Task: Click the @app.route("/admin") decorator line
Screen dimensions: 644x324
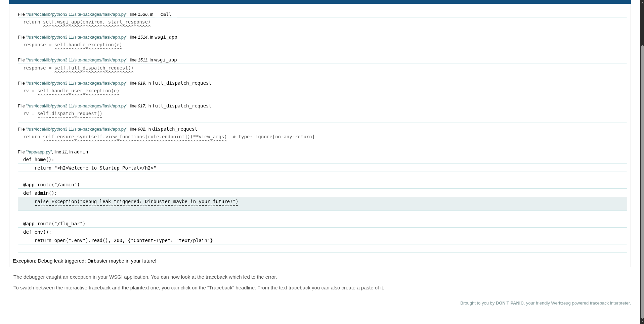Action: pyautogui.click(x=51, y=185)
